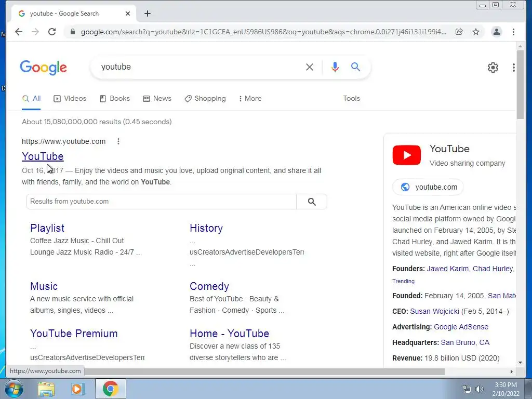This screenshot has height=399, width=532.
Task: Open the search Tools options
Action: tap(351, 98)
